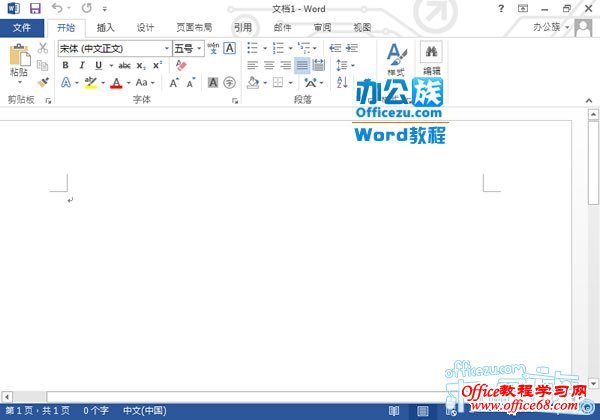Toggle subscript formatting
The image size is (600, 420).
[141, 66]
